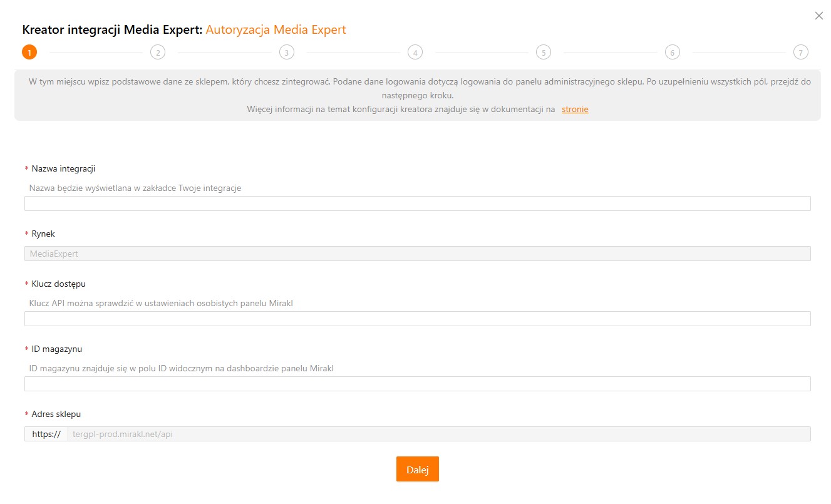Focus the Nazwa integracji text field
The image size is (831, 504).
click(x=417, y=203)
